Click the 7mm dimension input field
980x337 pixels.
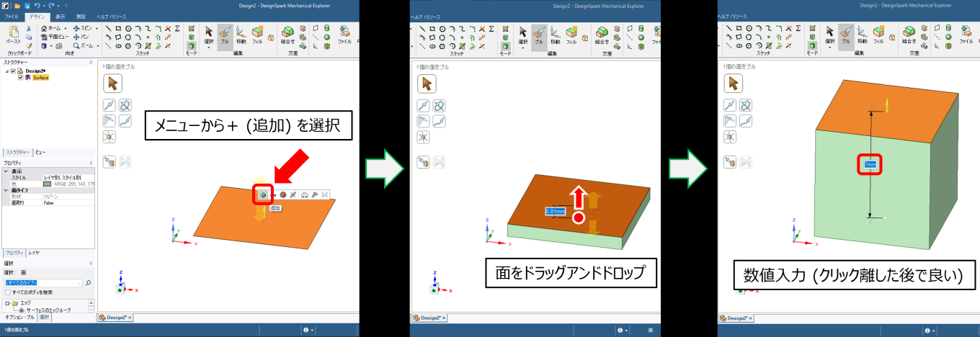(x=870, y=165)
